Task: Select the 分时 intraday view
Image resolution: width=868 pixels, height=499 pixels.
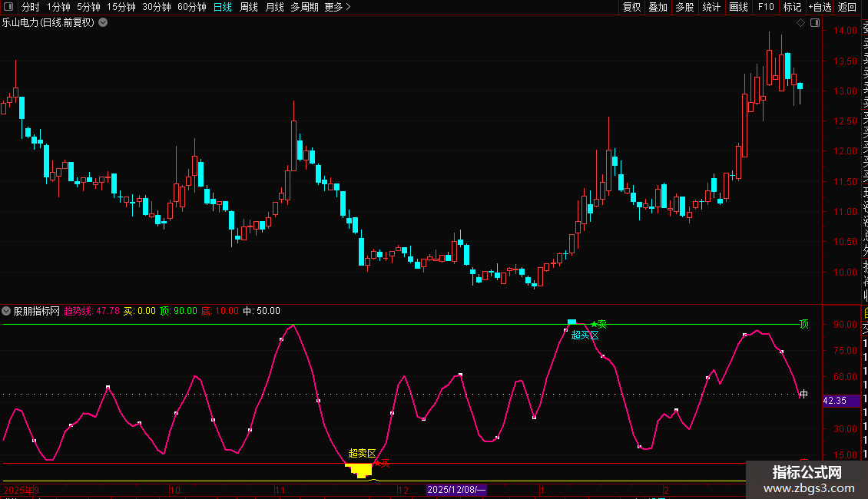Action: [31, 7]
